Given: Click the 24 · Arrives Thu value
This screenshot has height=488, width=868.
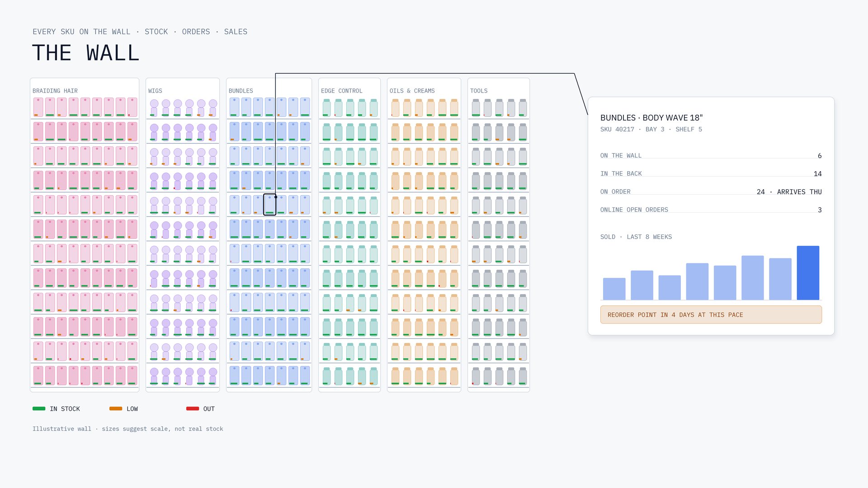Looking at the screenshot, I should click(789, 192).
